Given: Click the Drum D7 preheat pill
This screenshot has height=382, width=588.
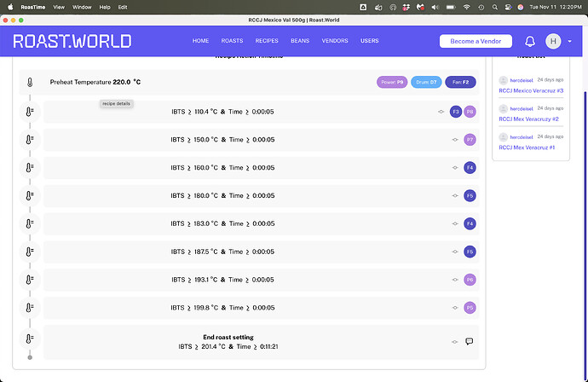Looking at the screenshot, I should [x=426, y=83].
